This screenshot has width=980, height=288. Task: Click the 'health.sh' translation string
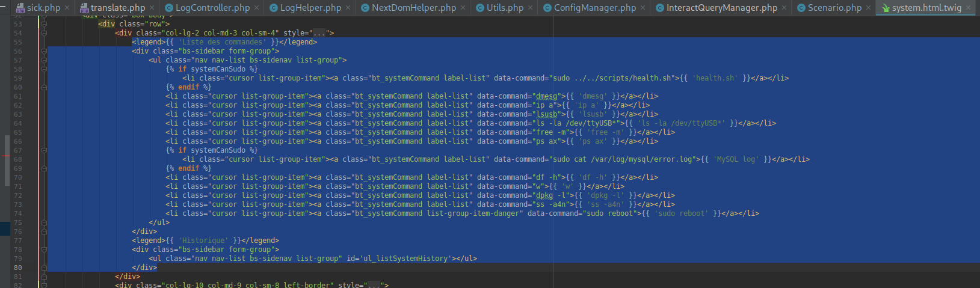[x=715, y=78]
